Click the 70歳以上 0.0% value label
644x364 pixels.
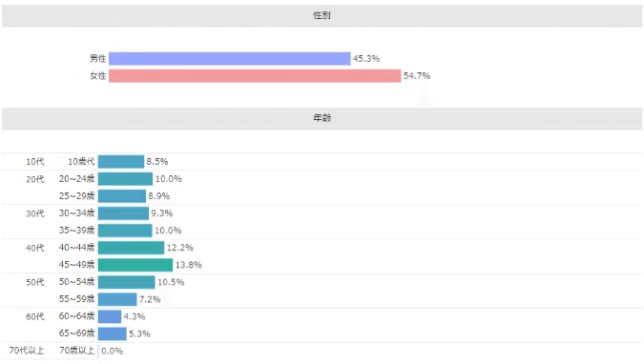(113, 352)
